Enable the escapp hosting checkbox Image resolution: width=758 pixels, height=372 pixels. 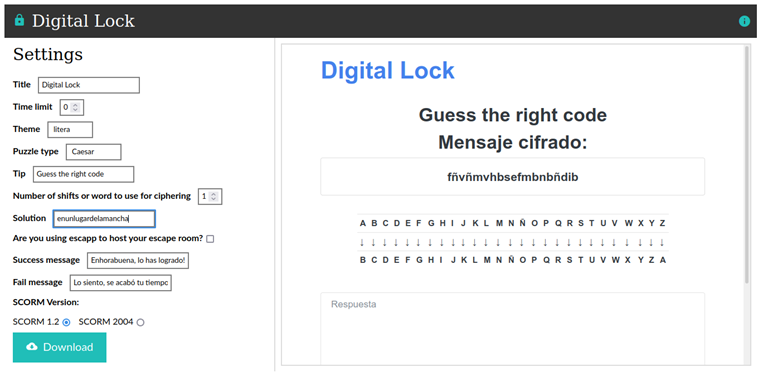point(210,239)
